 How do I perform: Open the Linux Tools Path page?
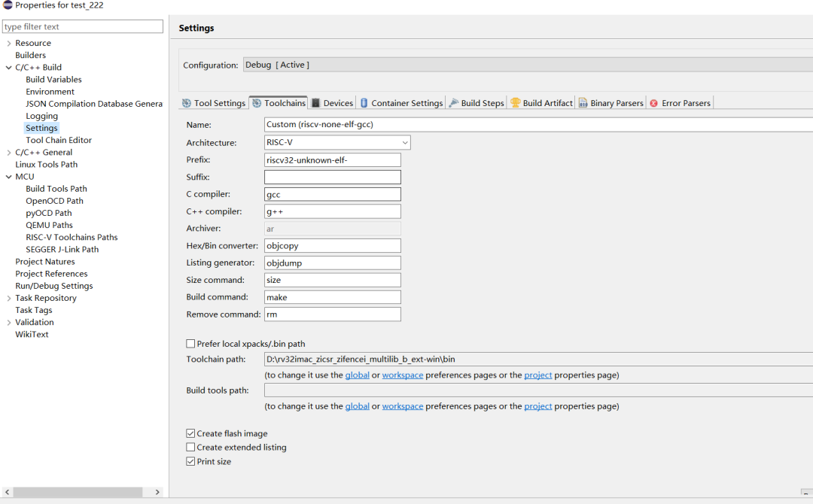click(x=46, y=164)
